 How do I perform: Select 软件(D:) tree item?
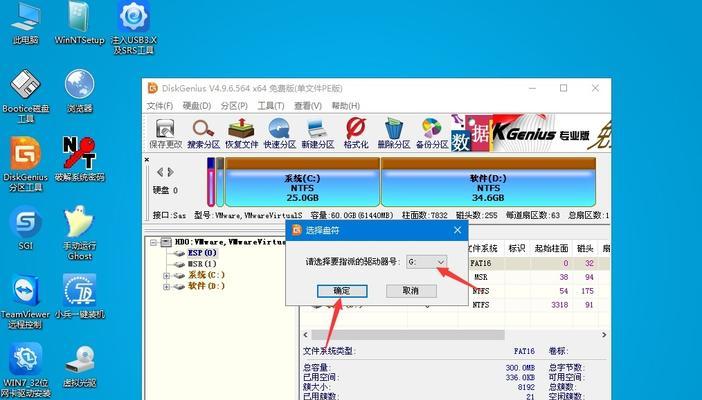click(x=206, y=286)
